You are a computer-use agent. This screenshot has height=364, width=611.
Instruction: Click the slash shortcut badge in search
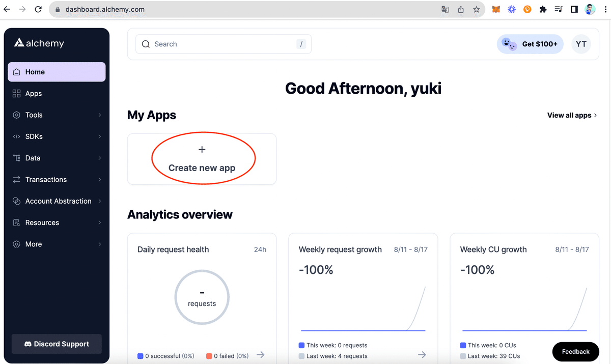point(301,44)
